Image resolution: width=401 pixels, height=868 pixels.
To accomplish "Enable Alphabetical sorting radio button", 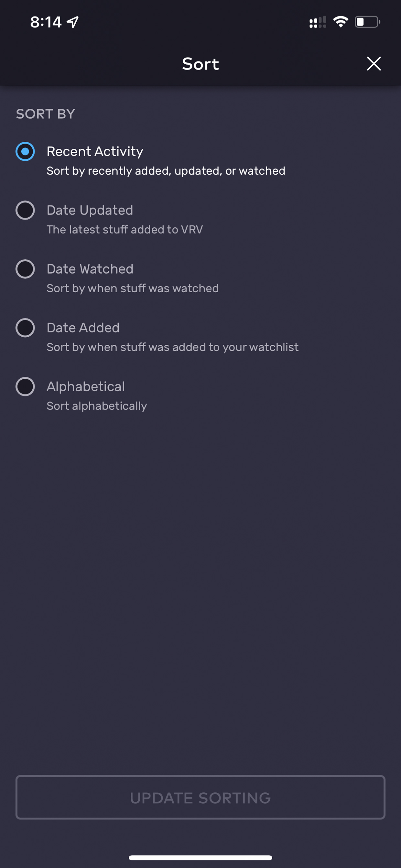I will pos(25,386).
